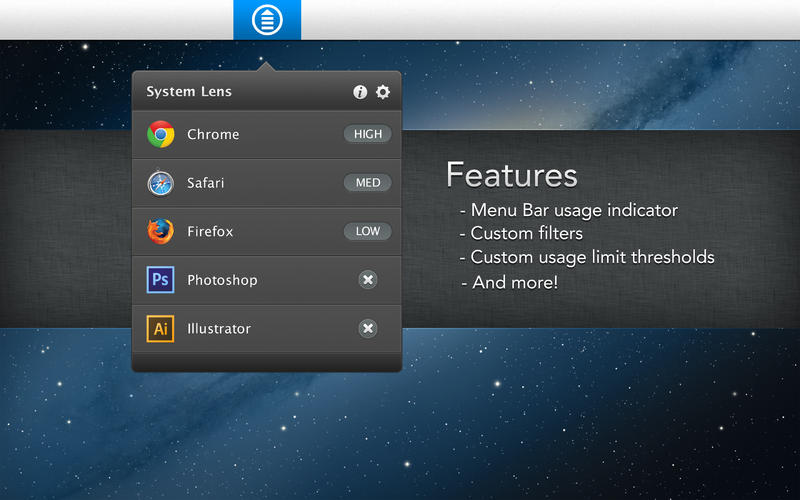800x500 pixels.
Task: Click the System Lens title text
Action: [189, 91]
